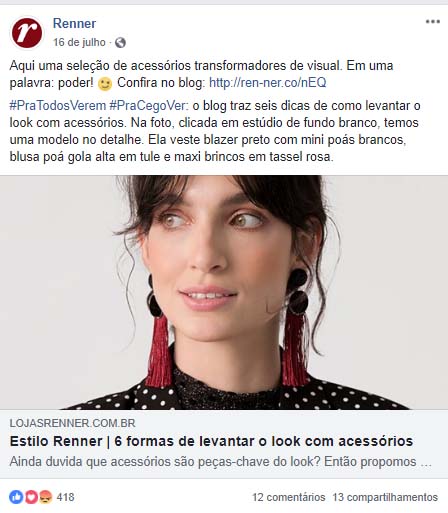Open the #PraCegoVer hashtag

(148, 106)
